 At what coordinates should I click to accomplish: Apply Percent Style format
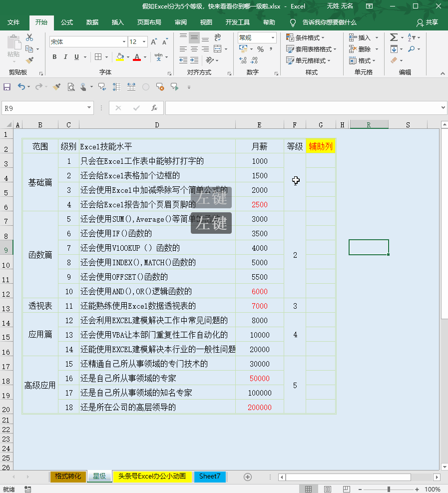click(x=260, y=49)
